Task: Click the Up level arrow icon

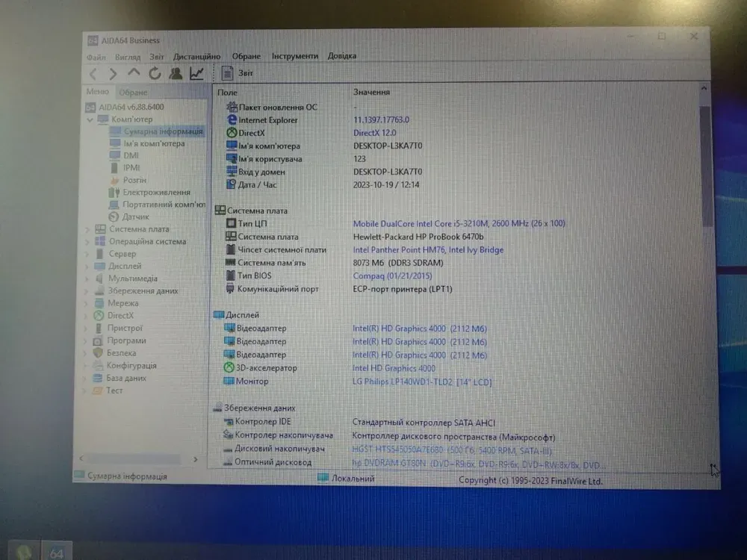Action: tap(134, 73)
